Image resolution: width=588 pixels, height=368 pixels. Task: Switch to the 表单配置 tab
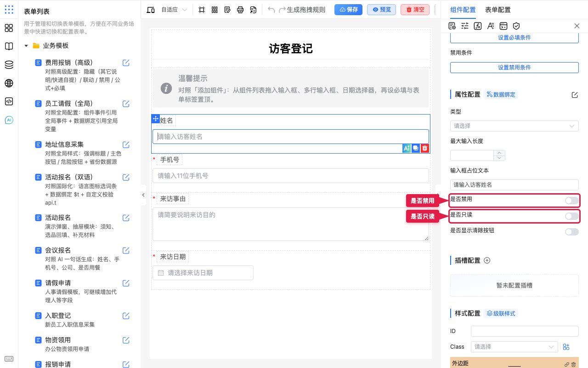pyautogui.click(x=498, y=10)
